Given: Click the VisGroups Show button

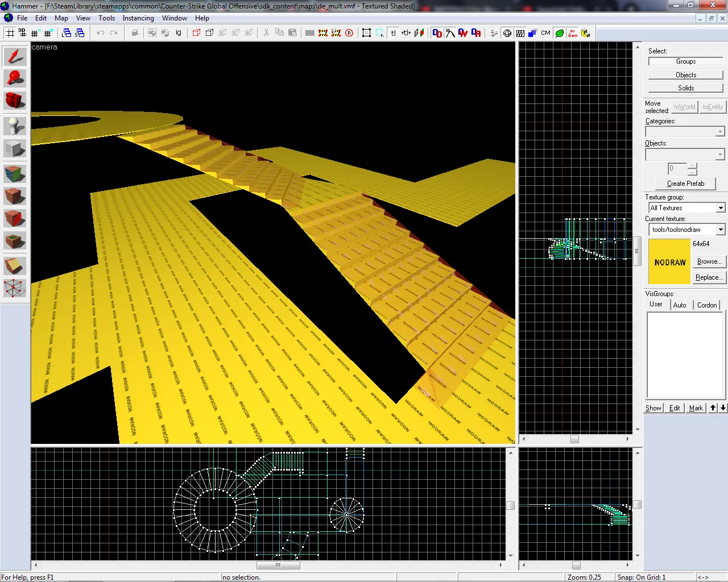Looking at the screenshot, I should [653, 408].
